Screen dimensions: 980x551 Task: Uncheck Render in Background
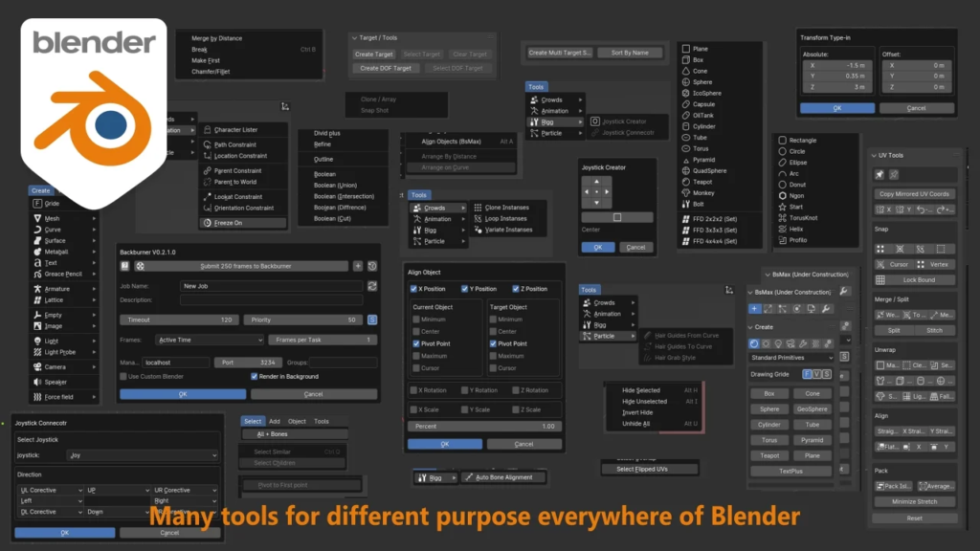[x=255, y=377]
